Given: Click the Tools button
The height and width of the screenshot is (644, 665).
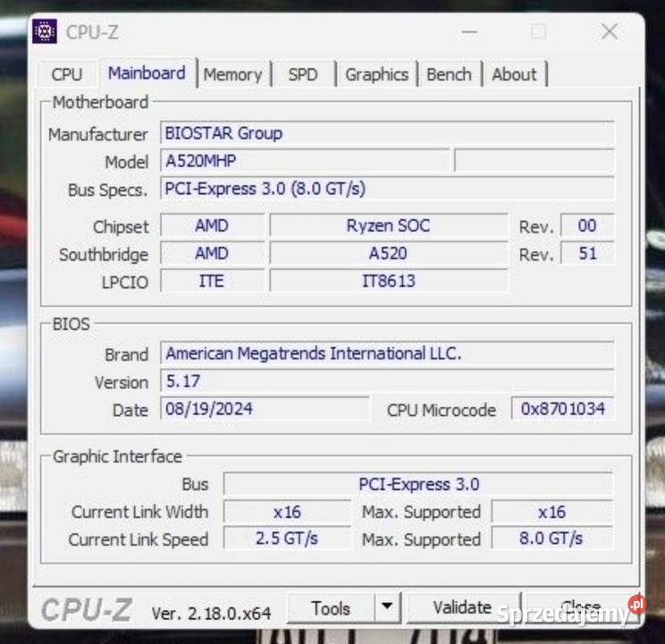Looking at the screenshot, I should click(331, 608).
